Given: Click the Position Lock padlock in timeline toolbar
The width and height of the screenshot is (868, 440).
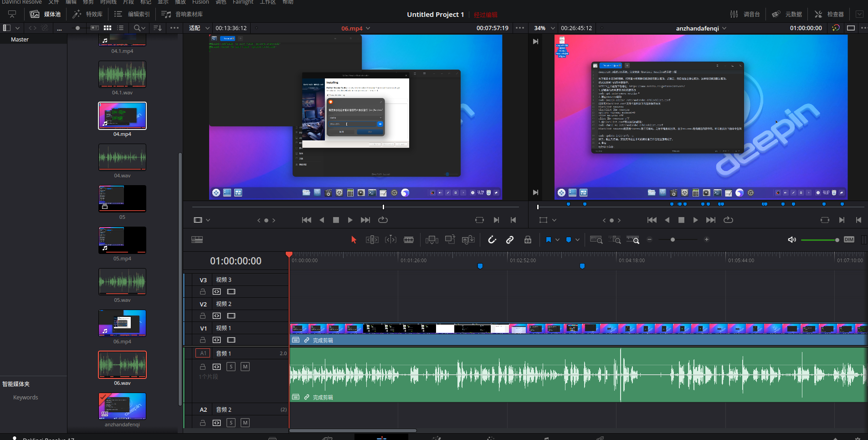Looking at the screenshot, I should coord(528,240).
